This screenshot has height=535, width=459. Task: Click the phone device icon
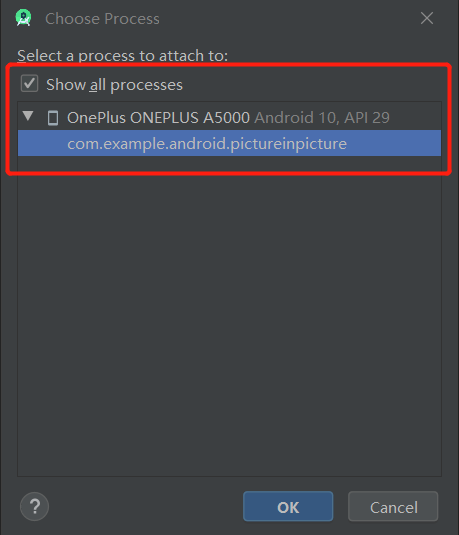click(53, 118)
